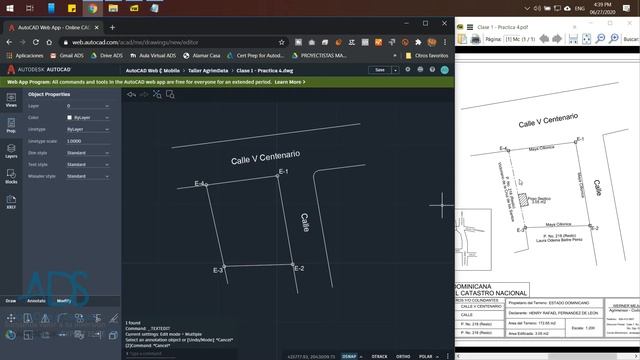The width and height of the screenshot is (640, 360).
Task: Open AutoCAD Web & Mobile breadcrumb
Action: pyautogui.click(x=153, y=71)
